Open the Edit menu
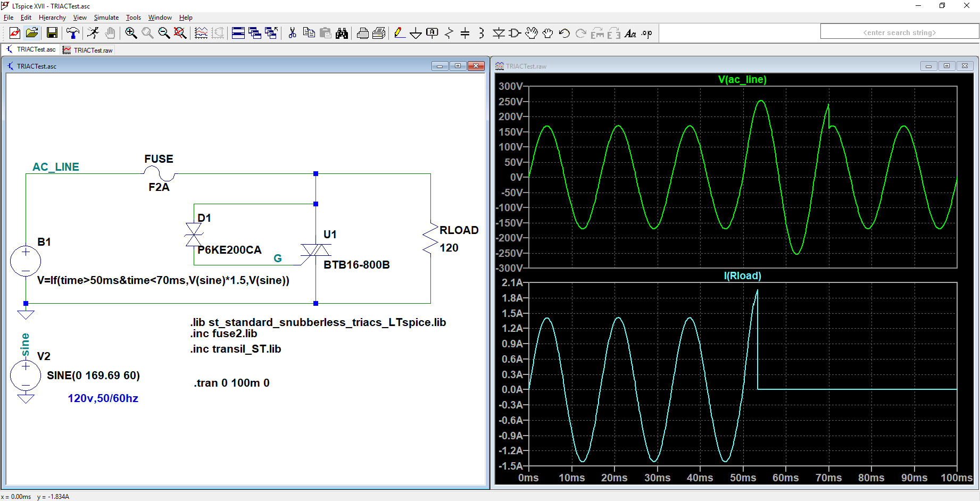Viewport: 980px width, 501px height. pyautogui.click(x=26, y=18)
